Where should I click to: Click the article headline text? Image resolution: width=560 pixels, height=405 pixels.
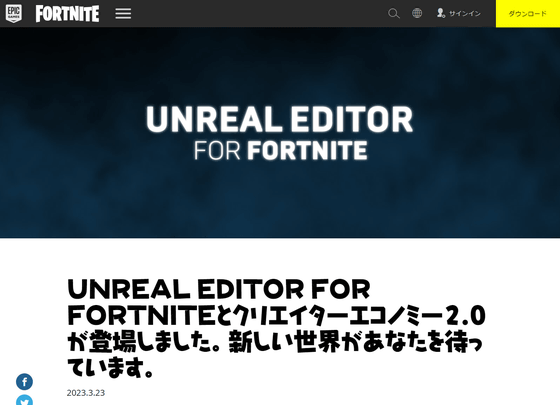[276, 328]
